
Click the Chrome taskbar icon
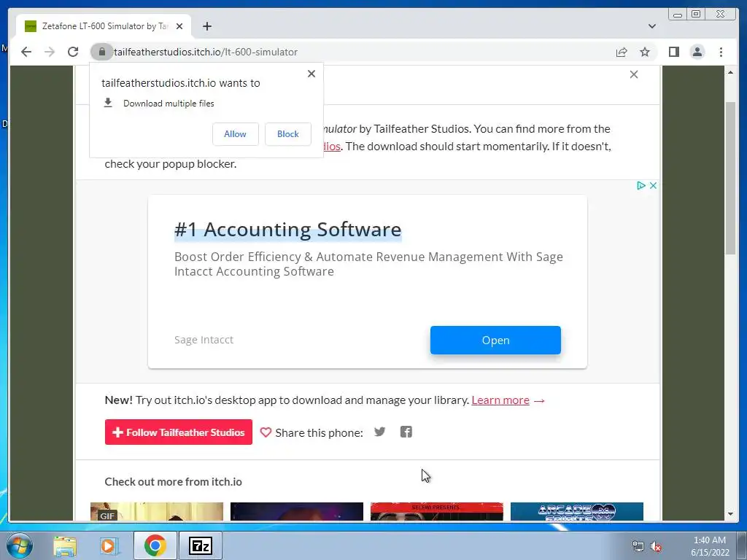[155, 545]
